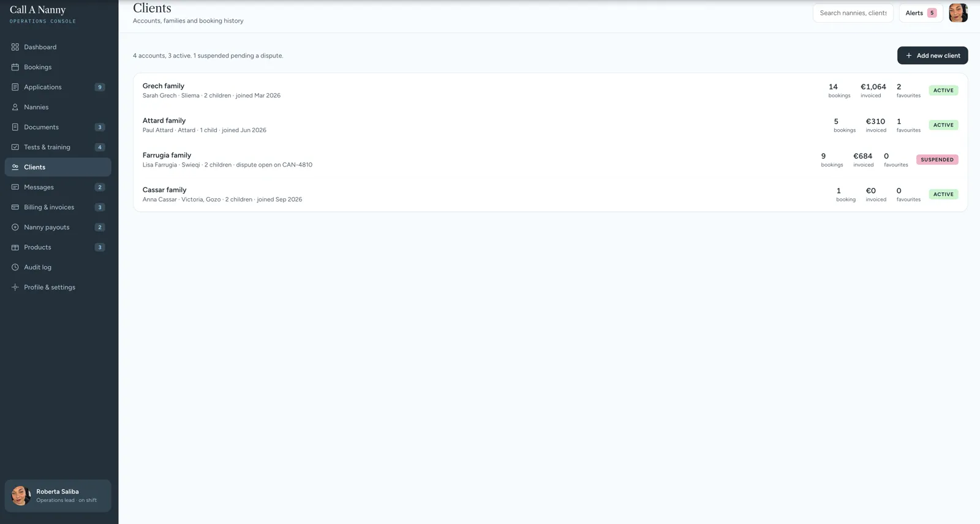This screenshot has height=524, width=980.
Task: Open the user avatar in top right
Action: [x=958, y=13]
